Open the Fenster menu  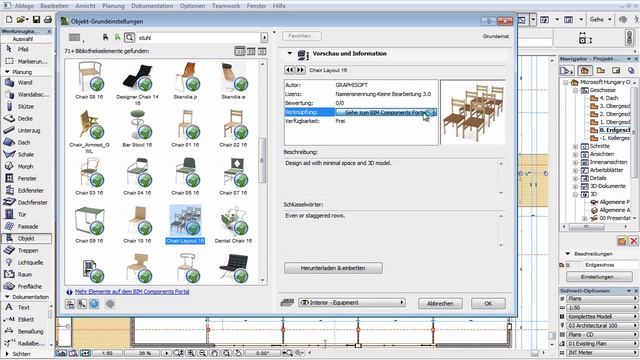click(x=256, y=6)
